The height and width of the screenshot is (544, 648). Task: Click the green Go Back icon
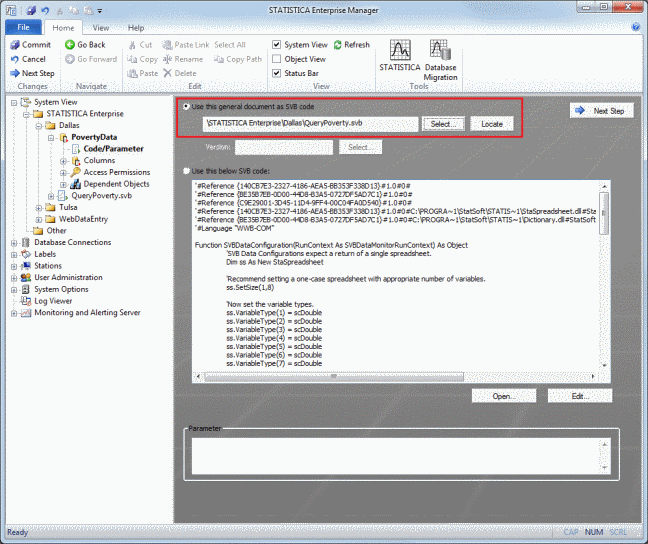click(x=70, y=45)
